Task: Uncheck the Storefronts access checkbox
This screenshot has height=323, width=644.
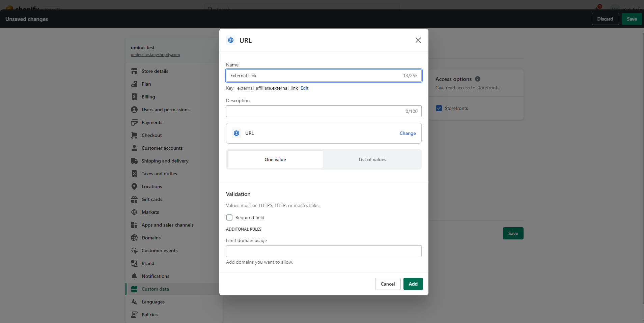Action: click(439, 108)
